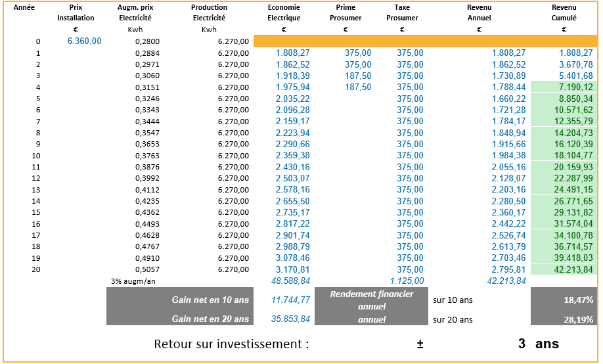Click the Economie Electrique value 1.862,52
This screenshot has width=603, height=364.
(x=293, y=64)
